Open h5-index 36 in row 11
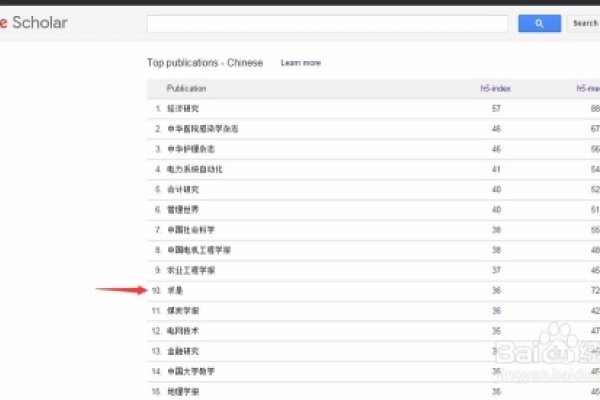 point(496,311)
